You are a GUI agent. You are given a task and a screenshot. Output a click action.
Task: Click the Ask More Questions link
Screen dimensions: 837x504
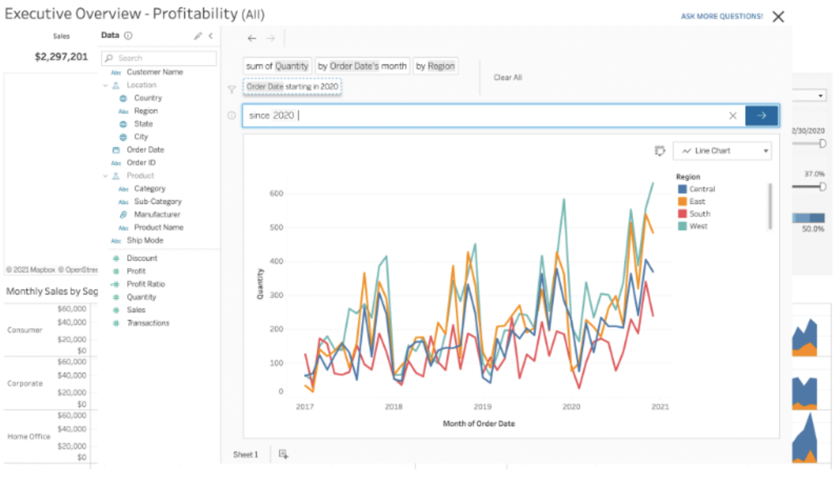(722, 16)
